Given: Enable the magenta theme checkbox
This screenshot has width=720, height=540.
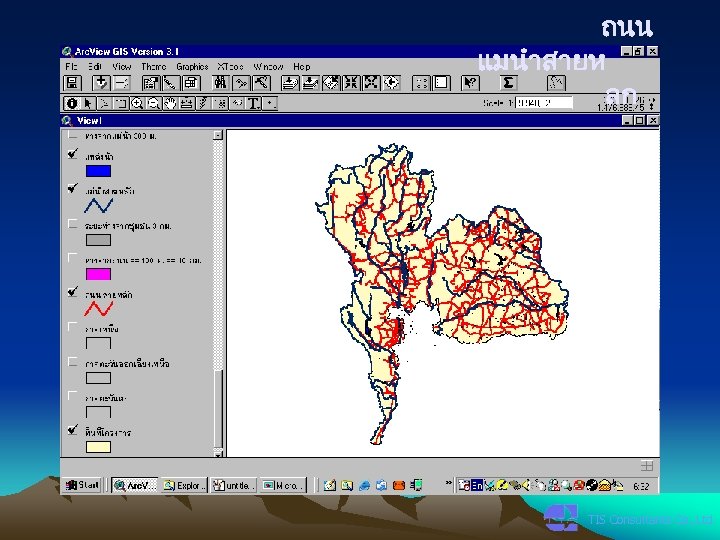Looking at the screenshot, I should (71, 258).
